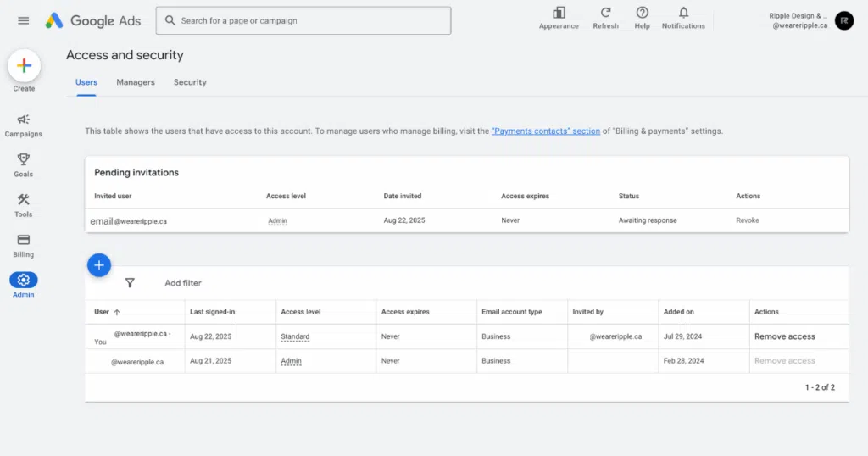Open the "Payments contacts" section link
Image resolution: width=868 pixels, height=456 pixels.
point(545,131)
